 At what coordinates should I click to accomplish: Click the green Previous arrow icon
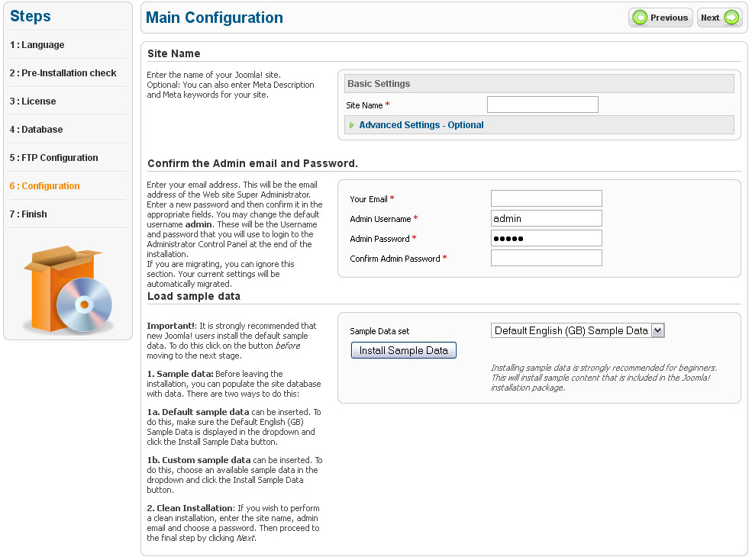(640, 18)
